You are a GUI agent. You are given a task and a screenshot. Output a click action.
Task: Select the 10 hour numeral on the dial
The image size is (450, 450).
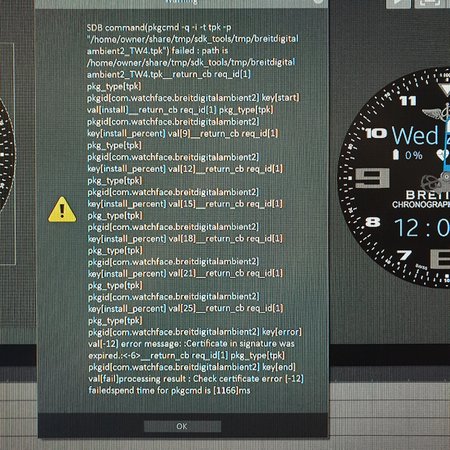[x=376, y=134]
